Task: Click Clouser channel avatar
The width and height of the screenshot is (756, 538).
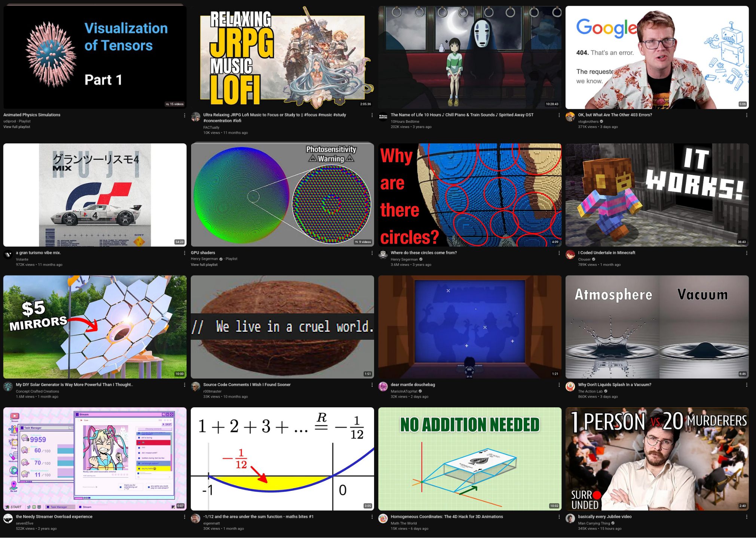Action: (x=570, y=255)
